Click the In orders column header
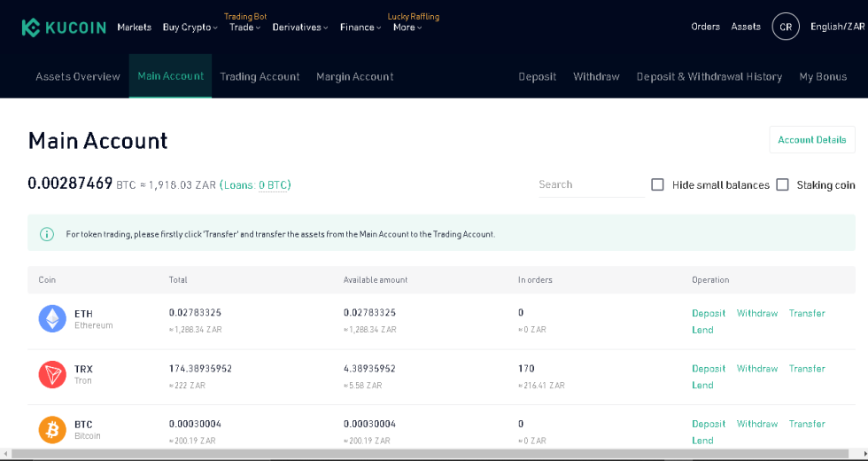The height and width of the screenshot is (461, 868). (535, 280)
